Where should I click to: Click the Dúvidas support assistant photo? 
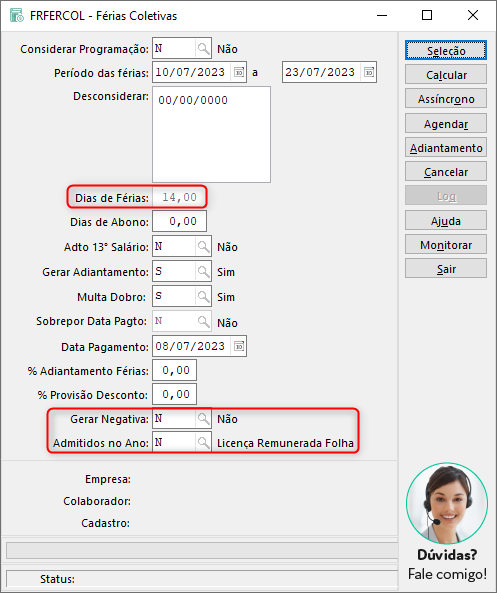click(447, 503)
